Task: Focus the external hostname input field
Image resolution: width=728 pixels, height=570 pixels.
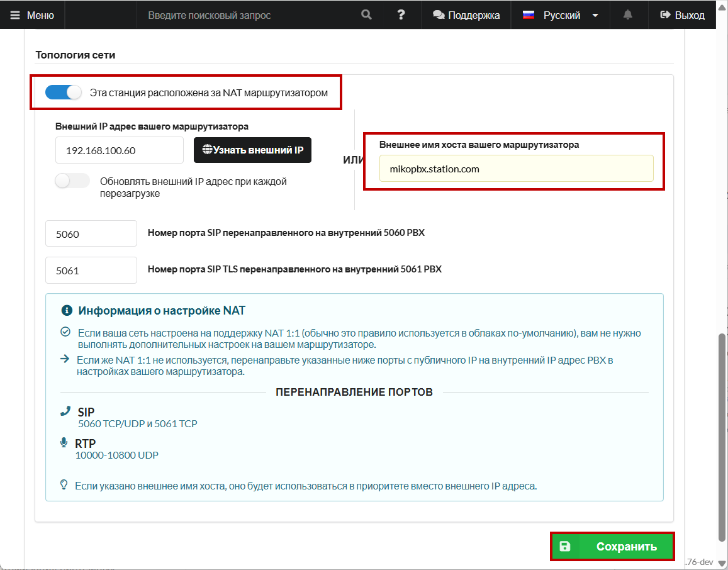Action: pos(516,169)
